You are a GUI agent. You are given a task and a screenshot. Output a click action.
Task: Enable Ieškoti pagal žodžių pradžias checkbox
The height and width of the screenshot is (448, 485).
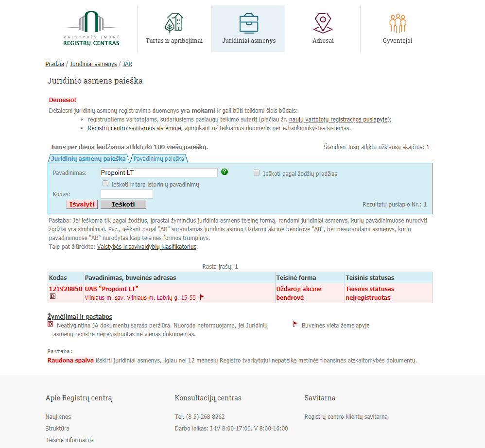257,172
